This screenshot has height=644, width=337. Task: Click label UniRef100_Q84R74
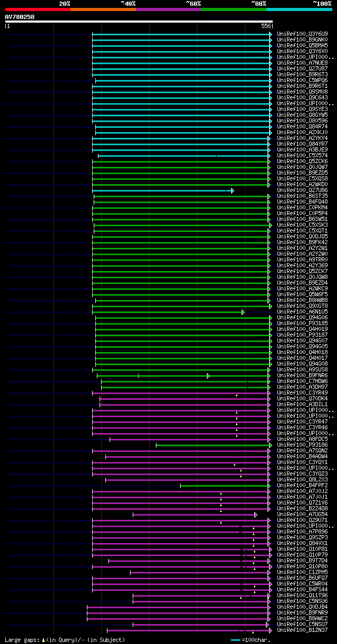[x=303, y=126]
